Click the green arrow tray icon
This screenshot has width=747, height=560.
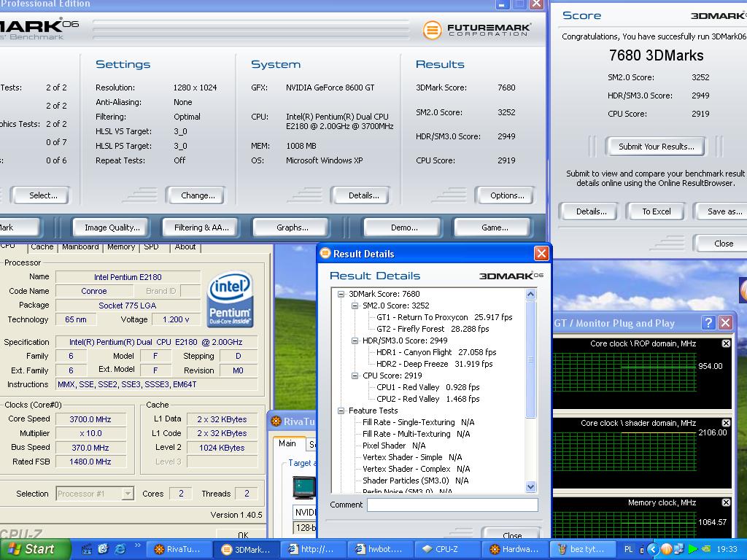click(693, 549)
